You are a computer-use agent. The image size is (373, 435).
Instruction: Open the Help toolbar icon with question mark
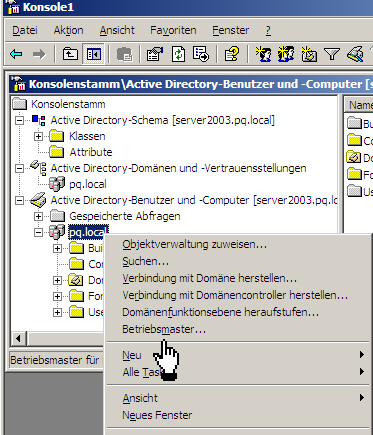pos(232,54)
